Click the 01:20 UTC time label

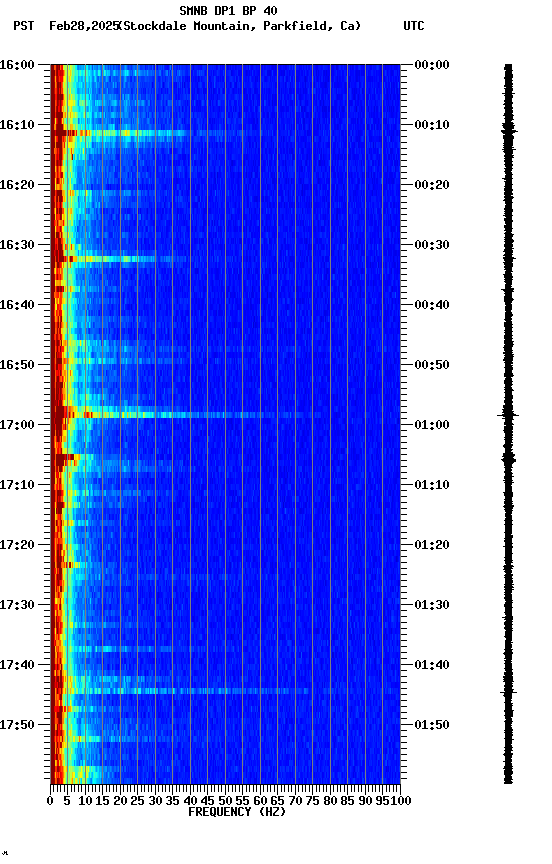[x=432, y=545]
